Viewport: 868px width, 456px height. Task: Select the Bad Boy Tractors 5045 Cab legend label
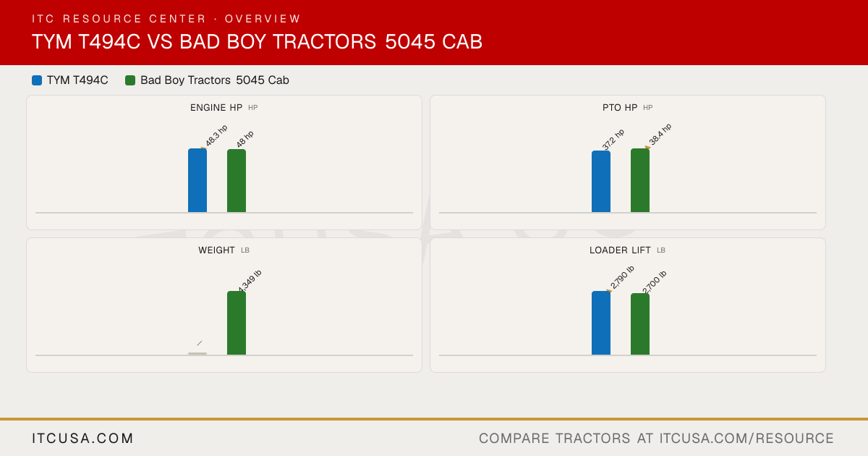click(x=215, y=80)
